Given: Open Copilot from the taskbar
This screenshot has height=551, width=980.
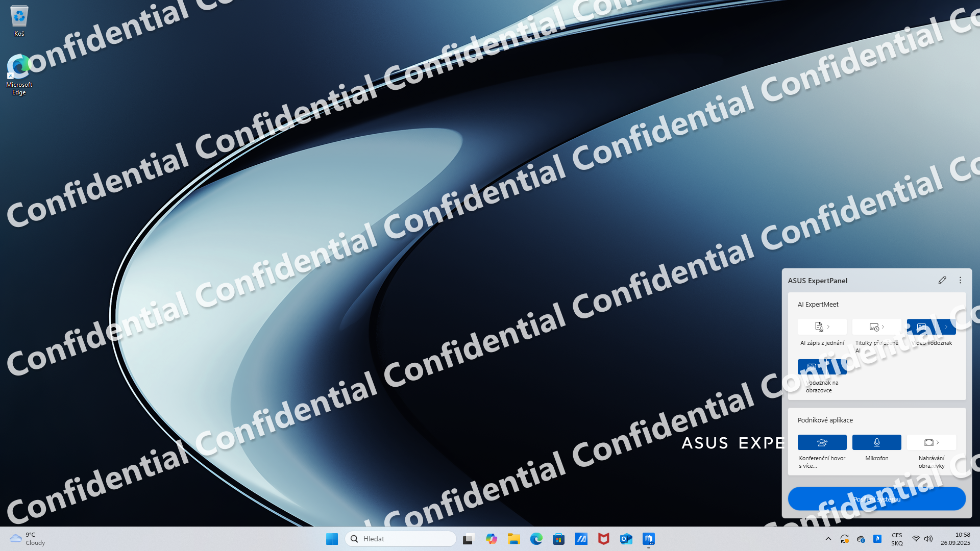Looking at the screenshot, I should click(x=492, y=539).
